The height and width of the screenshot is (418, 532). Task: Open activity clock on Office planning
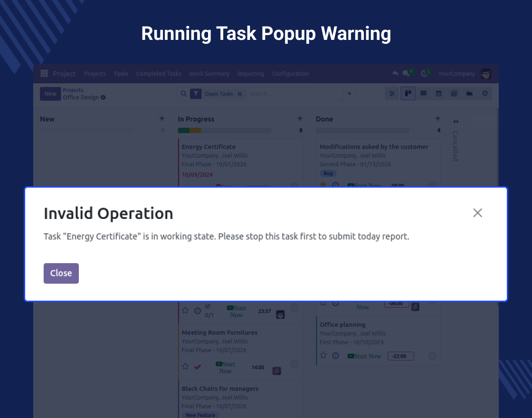[335, 356]
